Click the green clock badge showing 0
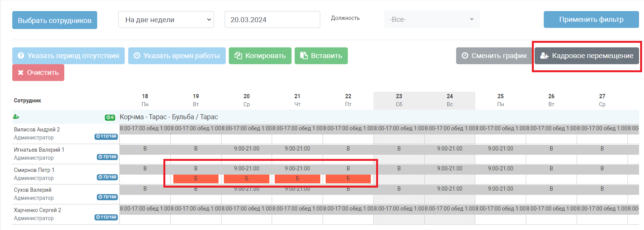644x230 pixels. tap(110, 117)
